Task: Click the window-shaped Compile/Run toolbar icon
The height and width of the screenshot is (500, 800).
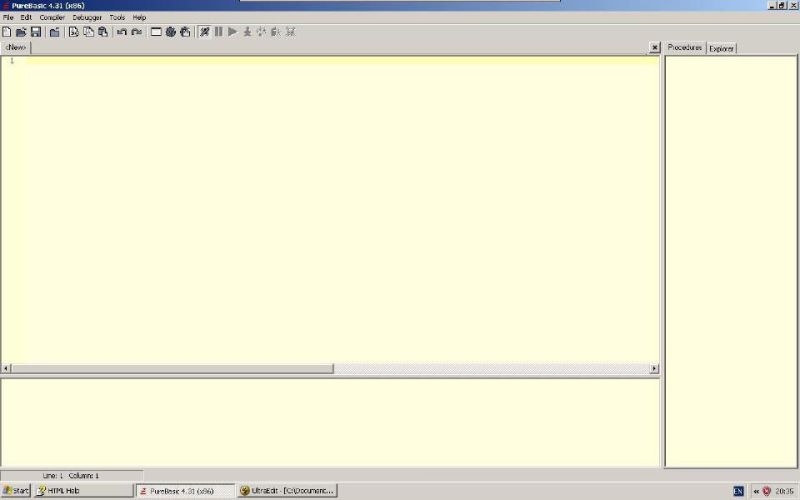Action: coord(156,32)
